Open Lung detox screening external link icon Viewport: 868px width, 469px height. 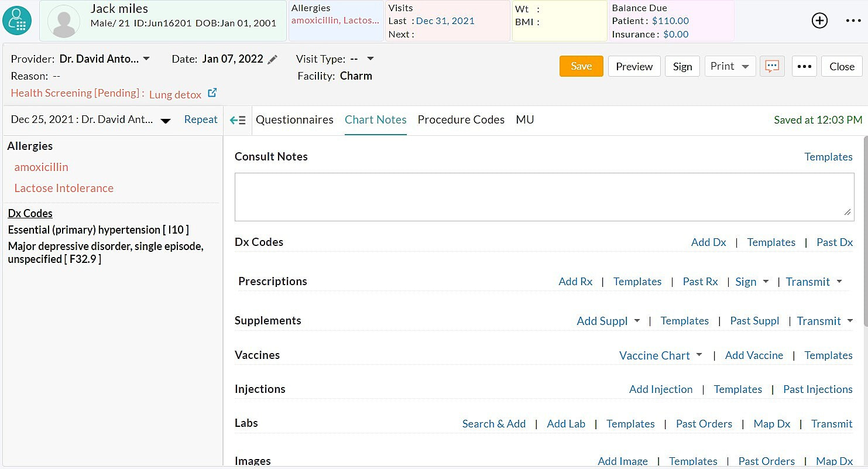tap(212, 93)
